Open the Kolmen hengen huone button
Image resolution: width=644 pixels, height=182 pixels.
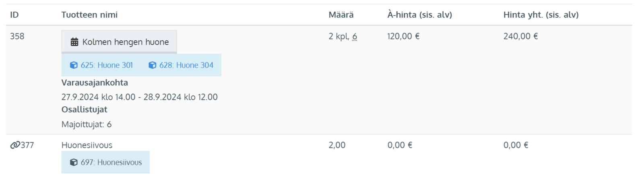pos(119,41)
